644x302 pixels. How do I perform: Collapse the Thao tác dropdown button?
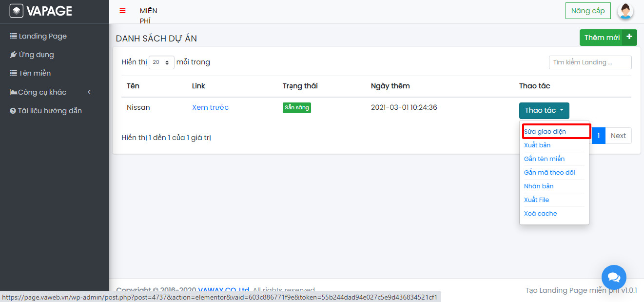coord(544,110)
